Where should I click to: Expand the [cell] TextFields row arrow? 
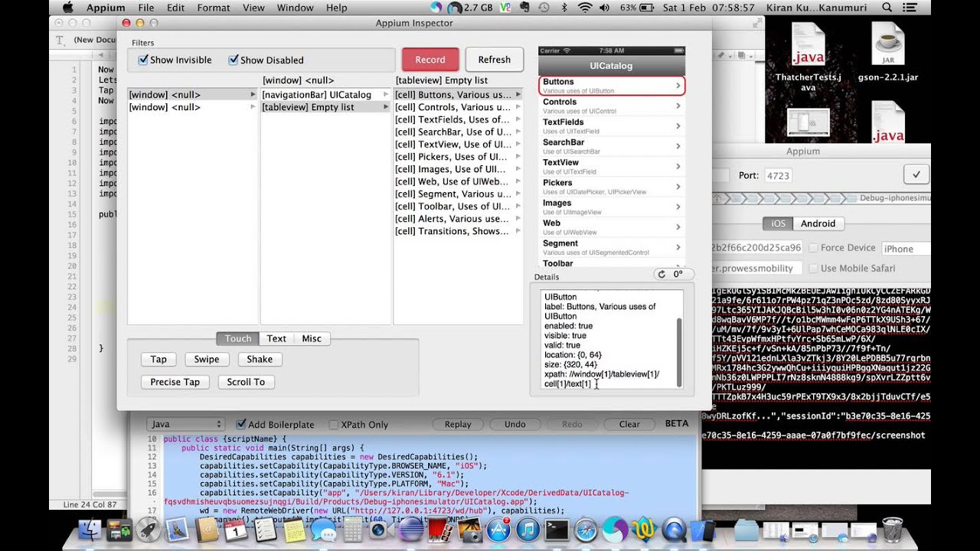click(518, 119)
